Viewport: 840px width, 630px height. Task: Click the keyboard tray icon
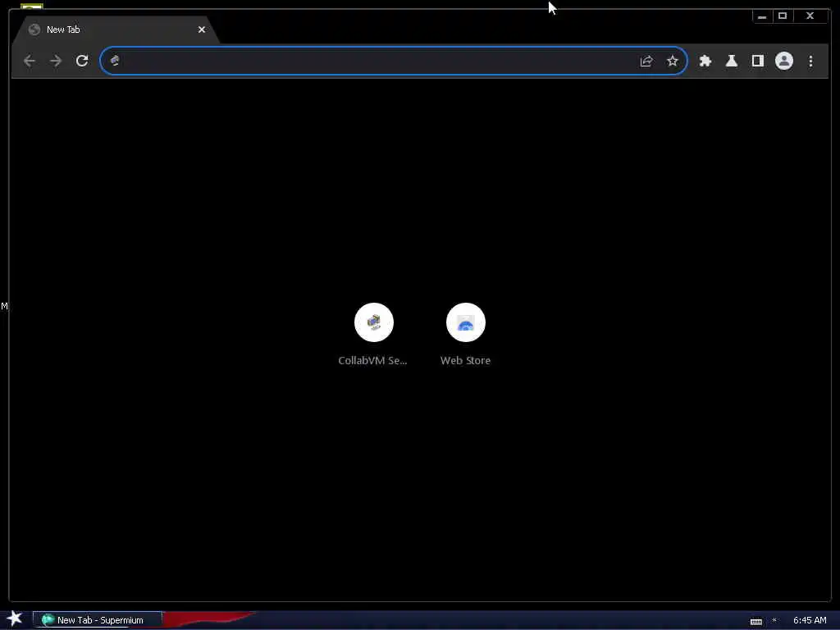pos(756,622)
